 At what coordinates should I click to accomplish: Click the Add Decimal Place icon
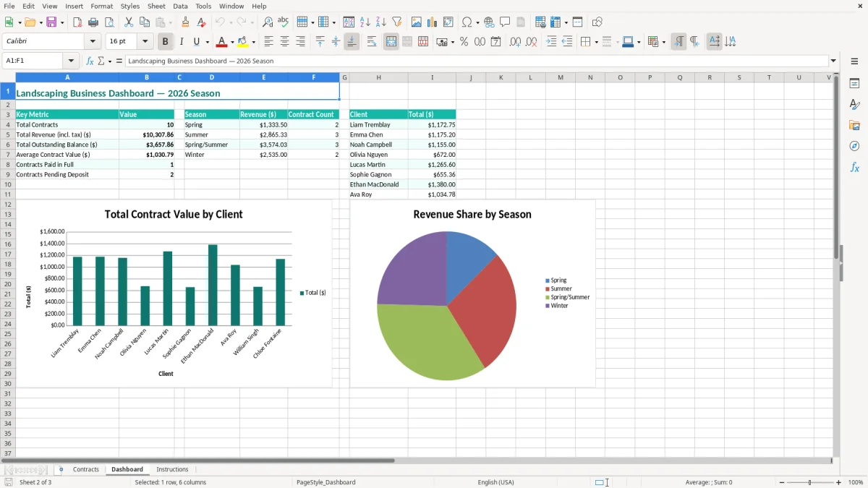[515, 42]
